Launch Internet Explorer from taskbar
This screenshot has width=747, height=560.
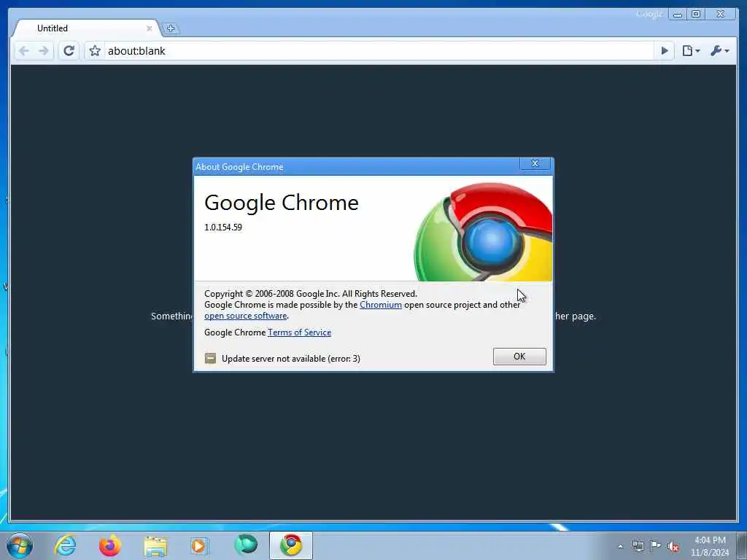(65, 545)
